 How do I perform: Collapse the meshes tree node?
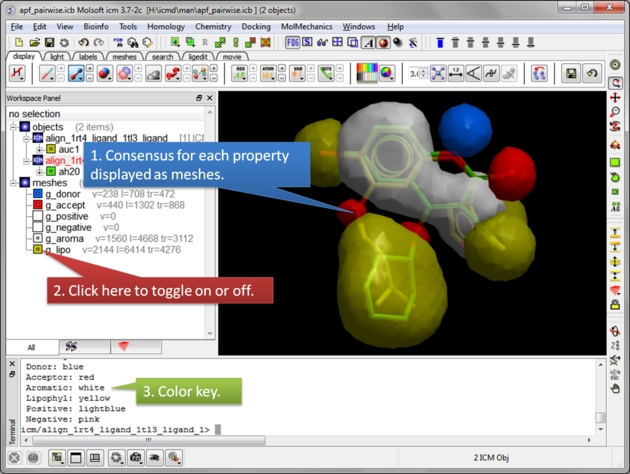tap(14, 183)
